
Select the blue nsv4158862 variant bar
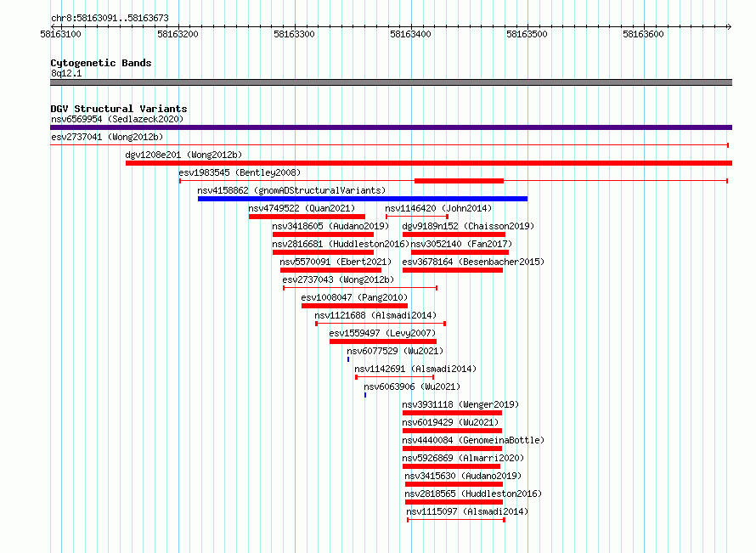pyautogui.click(x=363, y=199)
